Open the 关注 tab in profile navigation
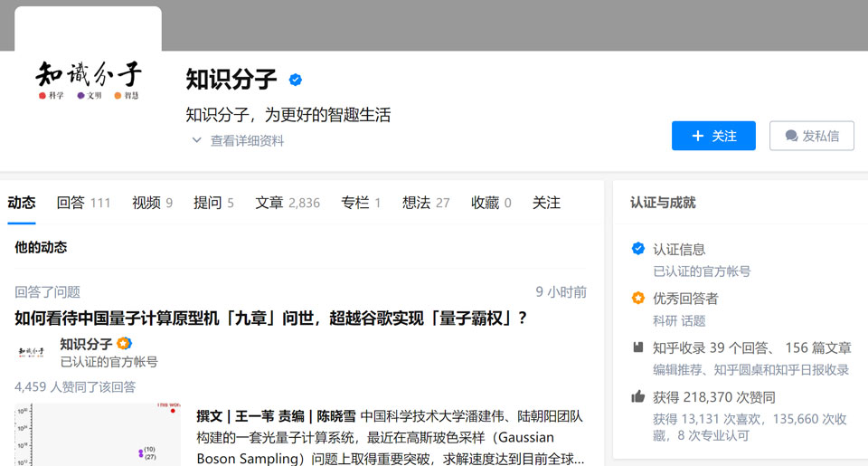 click(546, 203)
